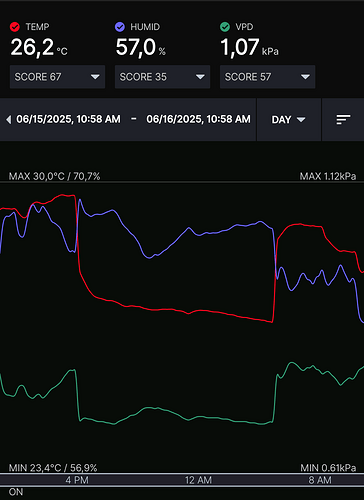
Task: Click the MIN 0.61kPa label
Action: coord(328,468)
